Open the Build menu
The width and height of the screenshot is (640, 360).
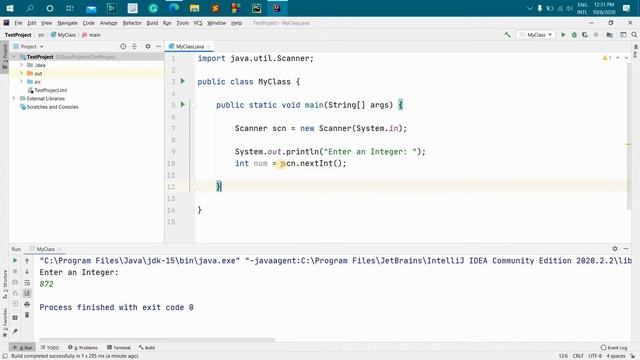152,23
